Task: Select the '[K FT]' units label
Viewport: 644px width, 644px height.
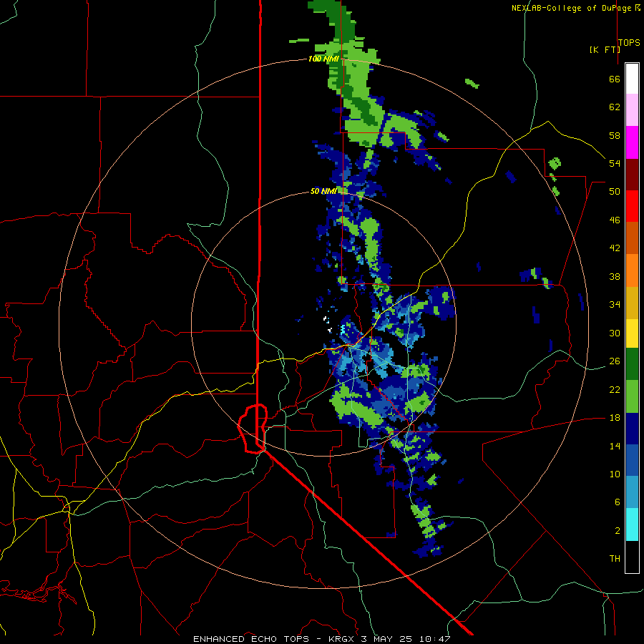Action: click(605, 49)
